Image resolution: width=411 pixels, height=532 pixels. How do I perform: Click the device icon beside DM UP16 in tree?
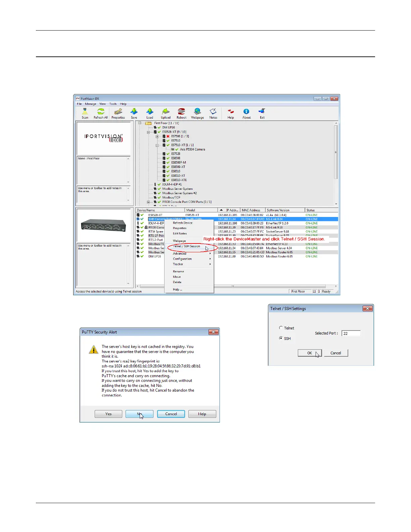pyautogui.click(x=155, y=128)
